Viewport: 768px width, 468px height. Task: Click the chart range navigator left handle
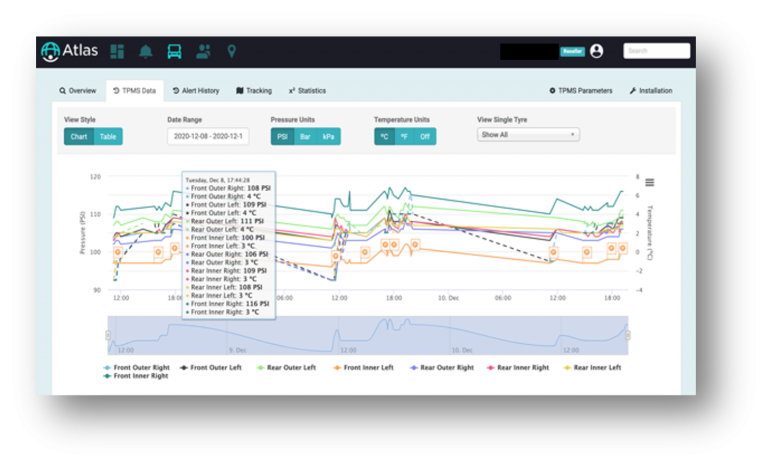click(x=108, y=335)
